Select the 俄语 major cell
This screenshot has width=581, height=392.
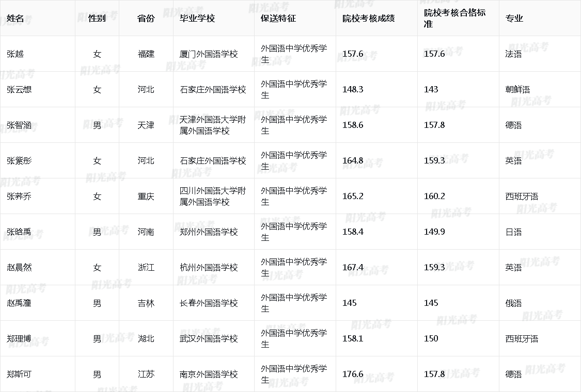pos(513,303)
